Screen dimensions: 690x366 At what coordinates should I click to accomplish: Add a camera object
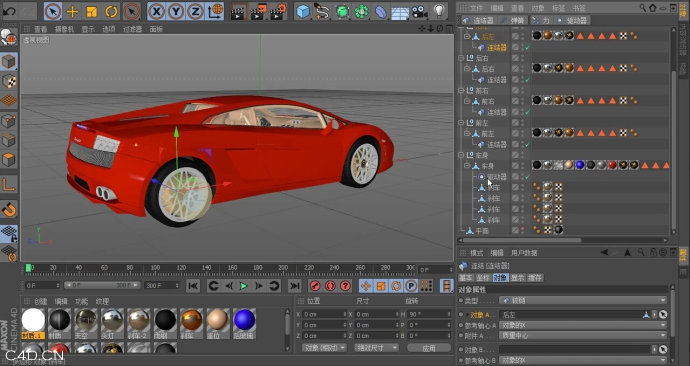(419, 11)
